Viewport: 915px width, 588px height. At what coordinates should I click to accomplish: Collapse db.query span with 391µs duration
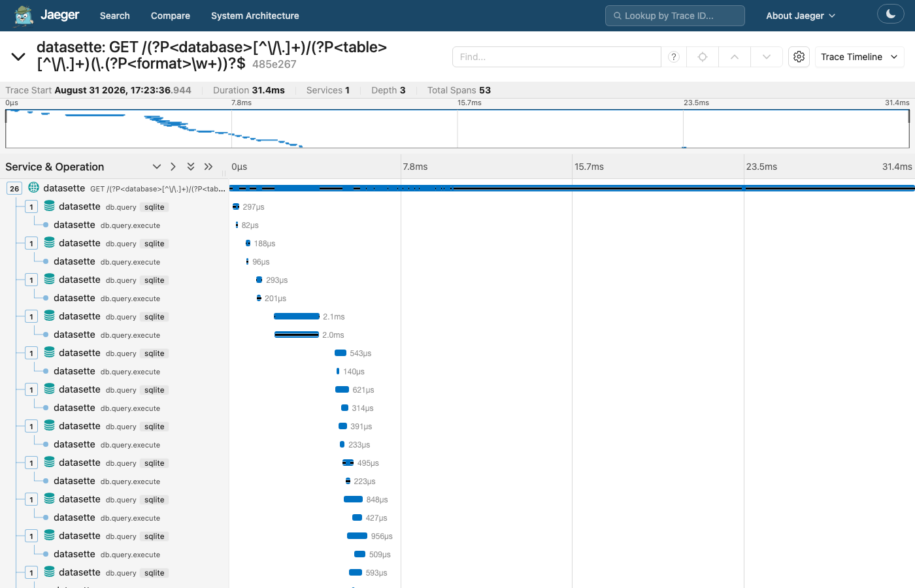click(31, 426)
